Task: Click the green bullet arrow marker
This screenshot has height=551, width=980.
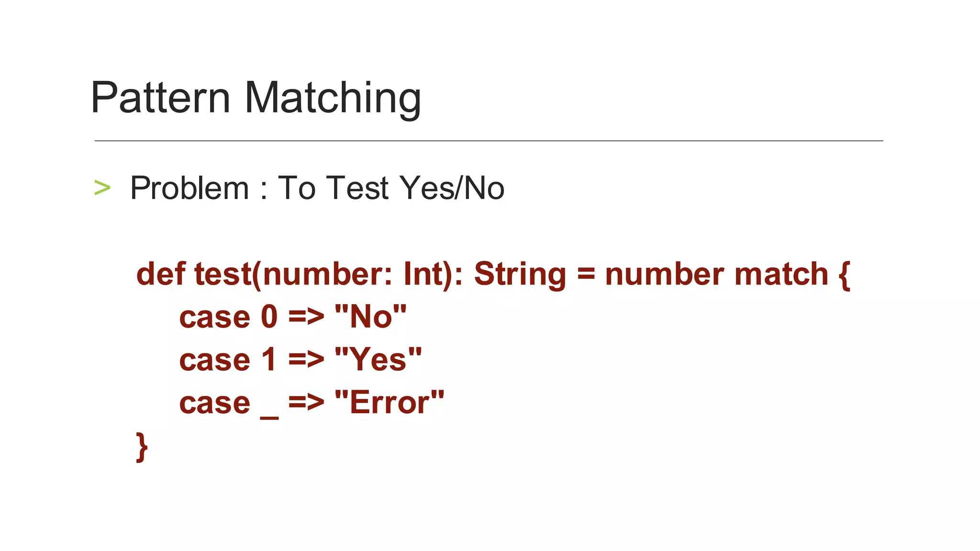Action: 102,188
